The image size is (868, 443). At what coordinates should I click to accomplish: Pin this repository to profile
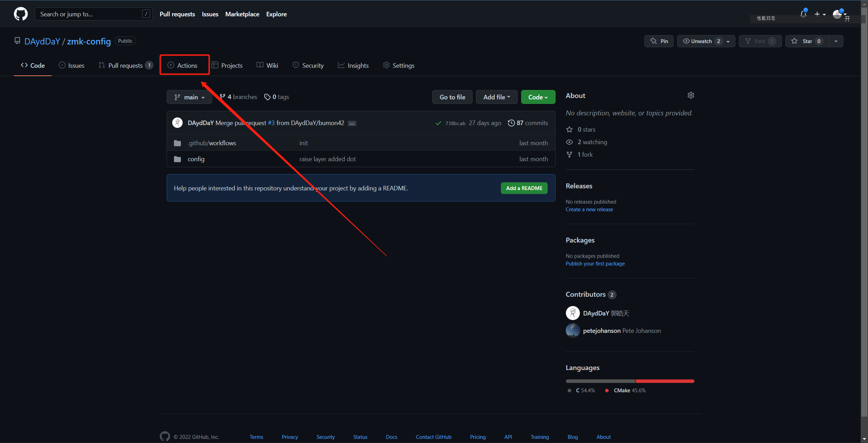pos(659,41)
